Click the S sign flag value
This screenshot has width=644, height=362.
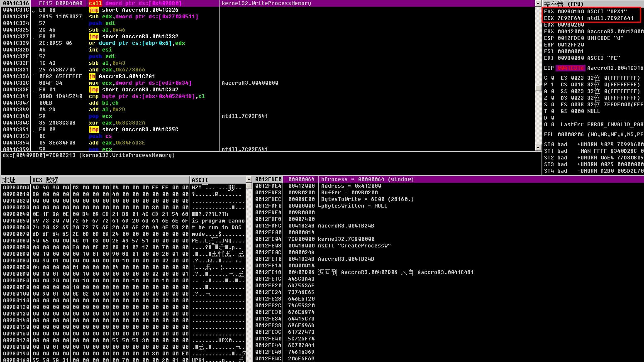click(553, 105)
